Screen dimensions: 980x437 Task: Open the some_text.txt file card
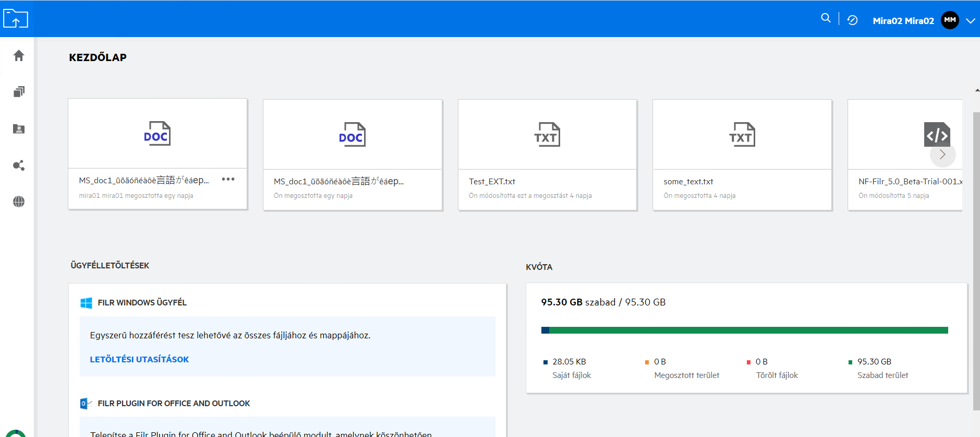click(x=742, y=155)
